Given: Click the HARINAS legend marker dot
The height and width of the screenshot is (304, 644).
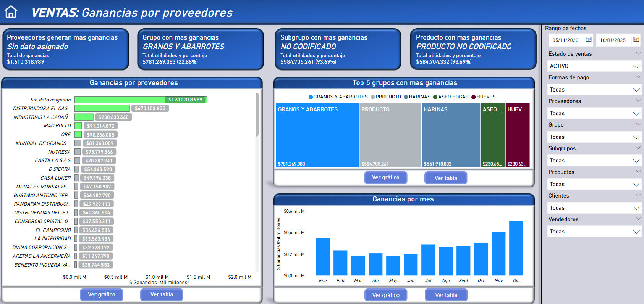Looking at the screenshot, I should pyautogui.click(x=406, y=97).
